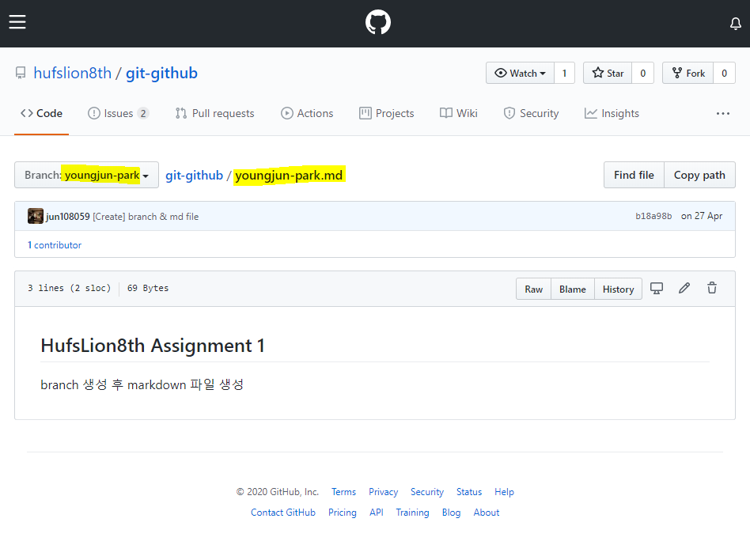Click HufsLion8th Assignment 1 heading
Viewport: 750px width, 560px height.
pos(153,346)
